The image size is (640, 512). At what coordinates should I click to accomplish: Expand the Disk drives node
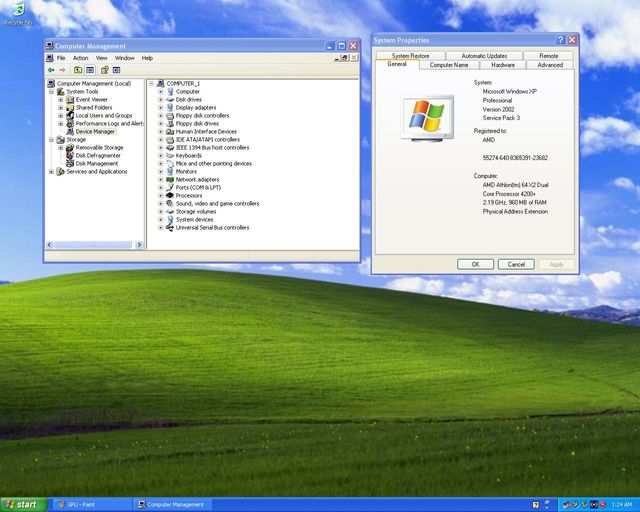click(160, 100)
